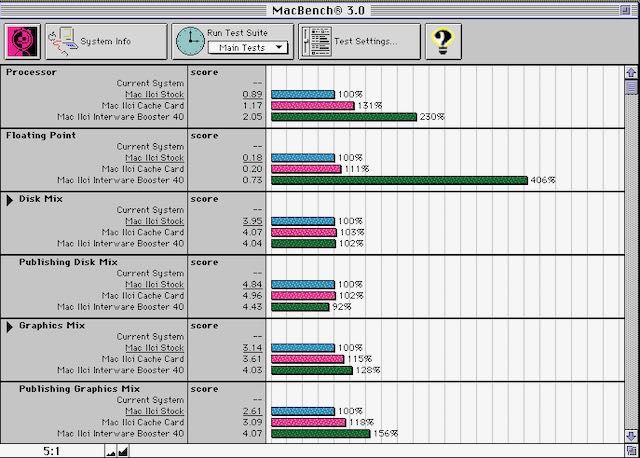The height and width of the screenshot is (458, 640).
Task: Click the Test Settings... button
Action: pyautogui.click(x=359, y=42)
